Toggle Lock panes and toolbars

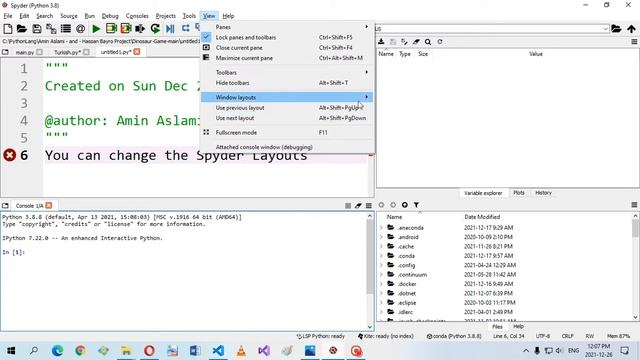[x=287, y=37]
